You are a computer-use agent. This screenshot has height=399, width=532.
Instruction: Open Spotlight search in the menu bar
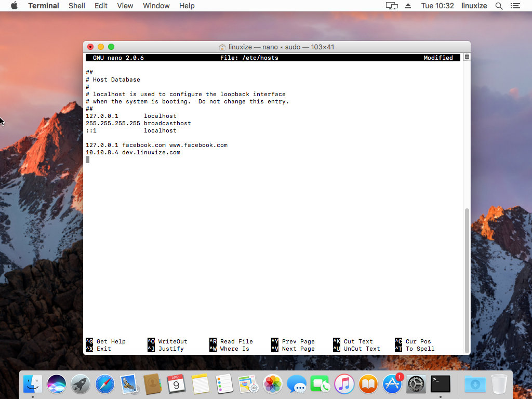click(x=497, y=6)
